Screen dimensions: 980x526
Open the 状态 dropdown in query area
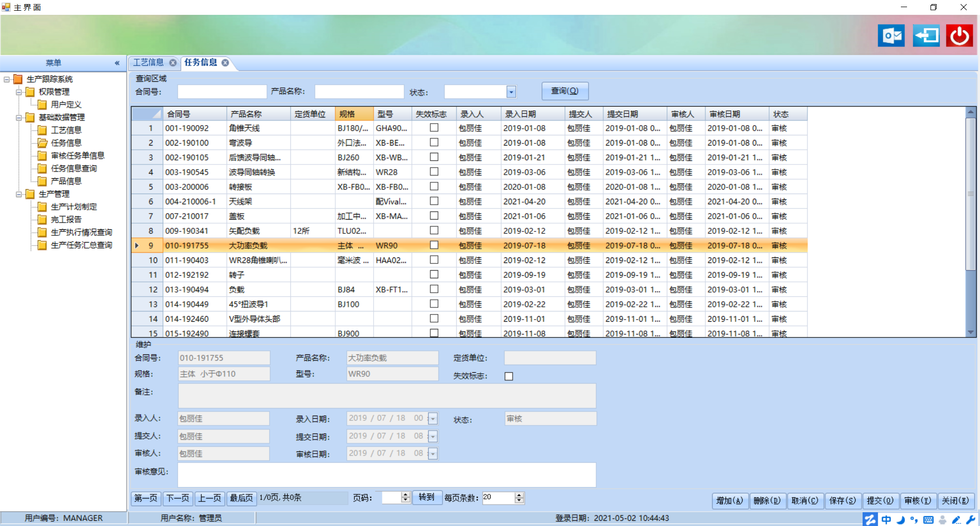tap(511, 92)
